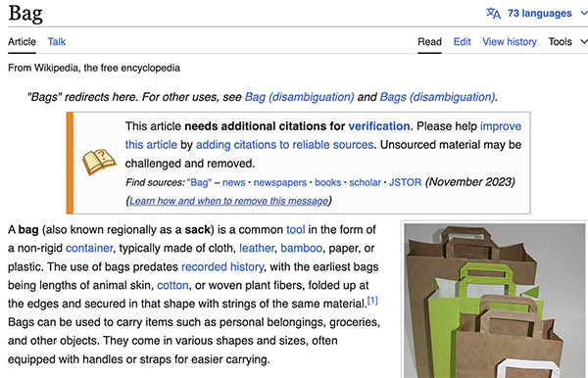Click the question-mark book icon
This screenshot has height=378, width=588.
[99, 163]
